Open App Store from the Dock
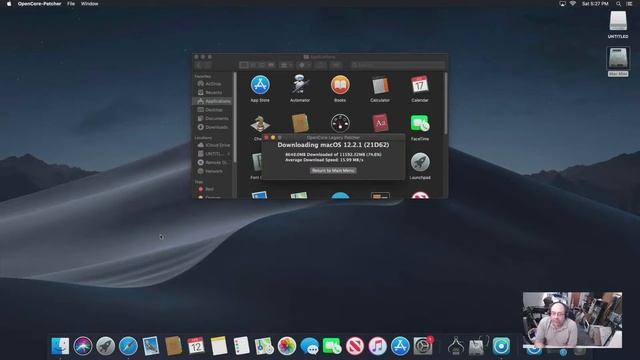This screenshot has height=360, width=640. [x=400, y=346]
